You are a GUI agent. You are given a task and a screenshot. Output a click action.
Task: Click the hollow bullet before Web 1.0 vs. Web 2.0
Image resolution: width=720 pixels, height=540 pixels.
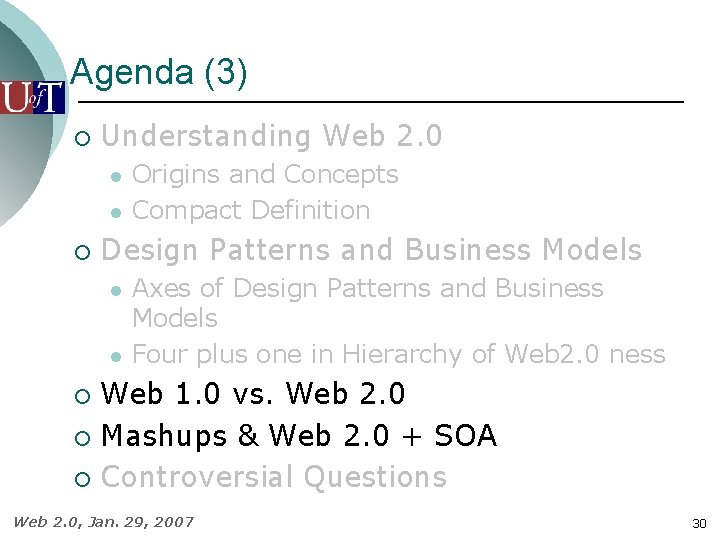click(x=82, y=396)
